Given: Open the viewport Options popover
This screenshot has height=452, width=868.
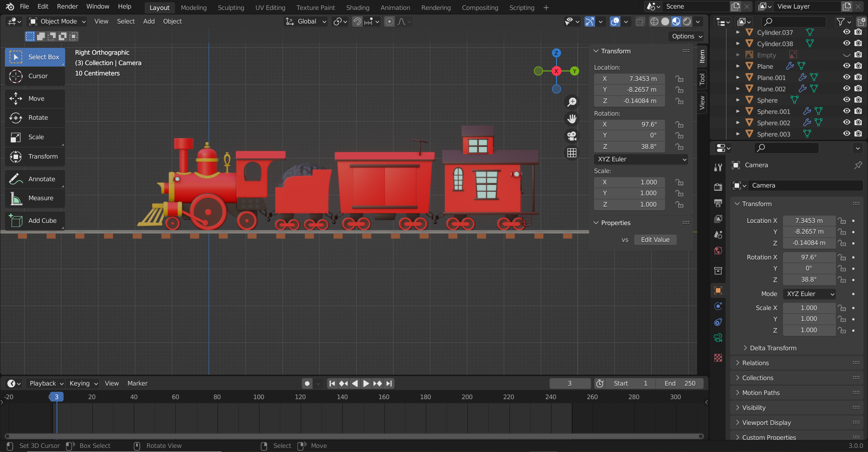Looking at the screenshot, I should pos(685,36).
